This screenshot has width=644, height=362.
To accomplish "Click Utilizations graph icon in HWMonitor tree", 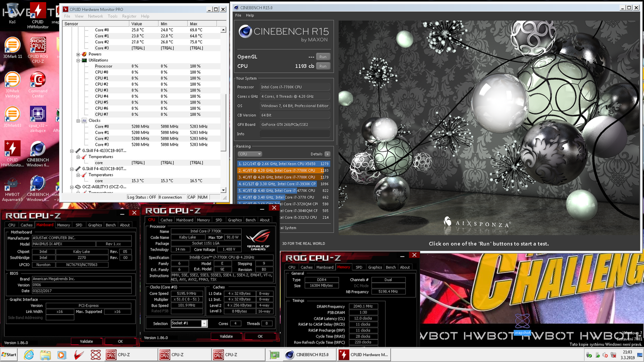I will pyautogui.click(x=84, y=60).
